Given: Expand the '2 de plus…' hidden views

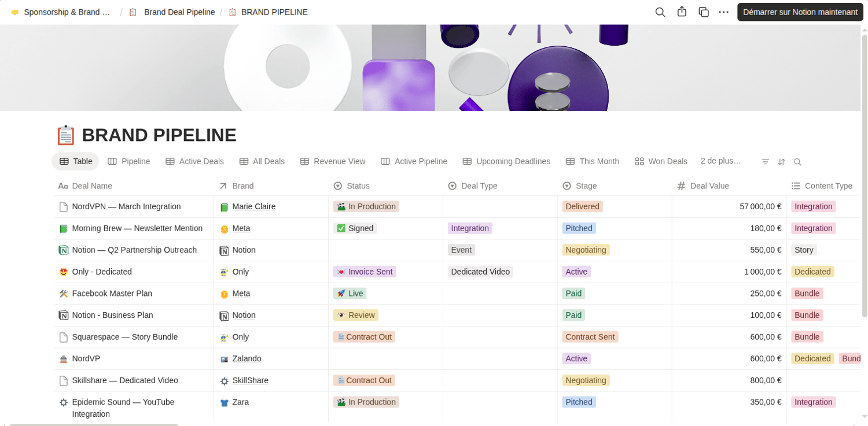Looking at the screenshot, I should coord(720,161).
